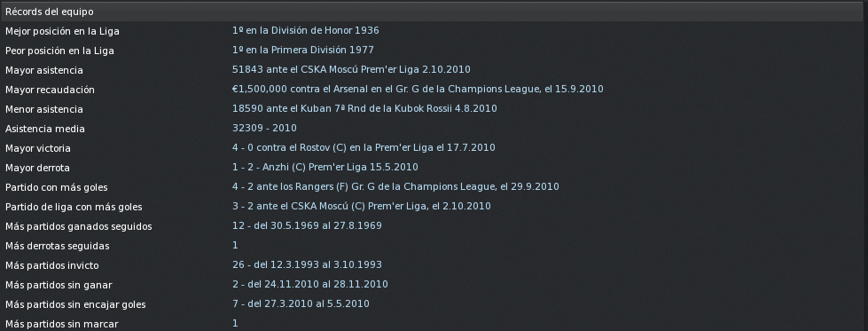Open the 4 - 0 Rostov biggest win record
The height and width of the screenshot is (331, 868).
[x=364, y=147]
